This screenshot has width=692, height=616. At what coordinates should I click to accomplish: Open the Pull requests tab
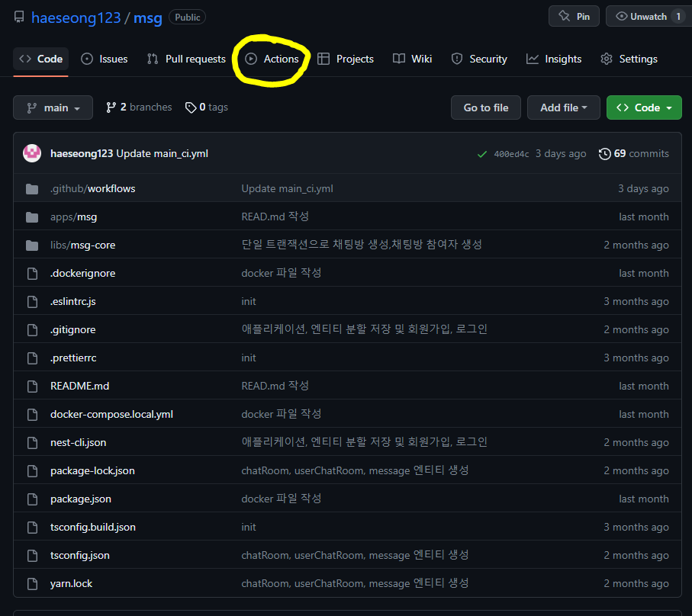(186, 59)
